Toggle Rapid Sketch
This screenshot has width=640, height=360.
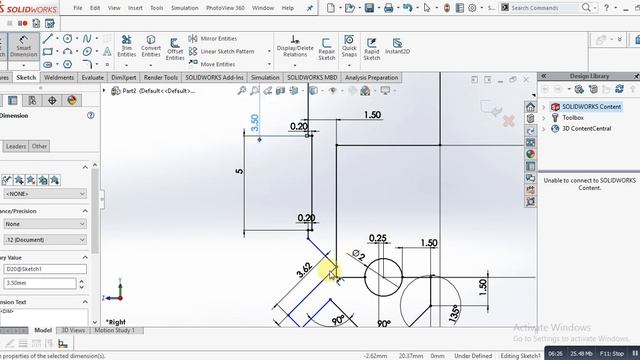371,49
